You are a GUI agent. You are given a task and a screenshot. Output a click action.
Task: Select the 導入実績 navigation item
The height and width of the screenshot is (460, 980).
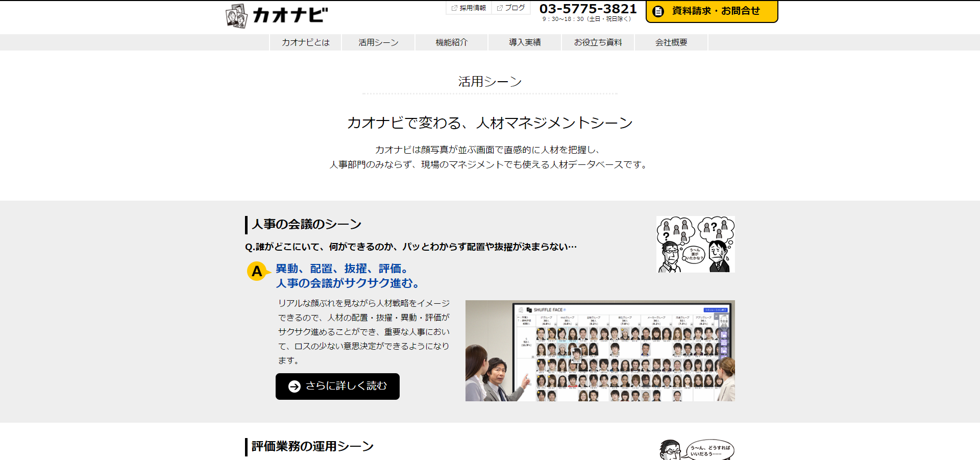(525, 42)
